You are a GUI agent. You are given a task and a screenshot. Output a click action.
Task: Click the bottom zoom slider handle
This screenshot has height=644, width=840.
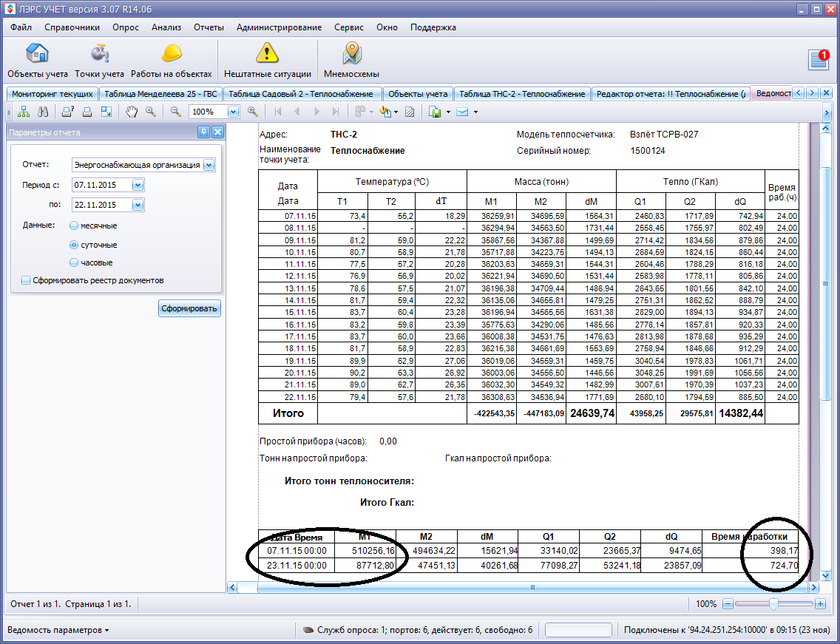773,604
